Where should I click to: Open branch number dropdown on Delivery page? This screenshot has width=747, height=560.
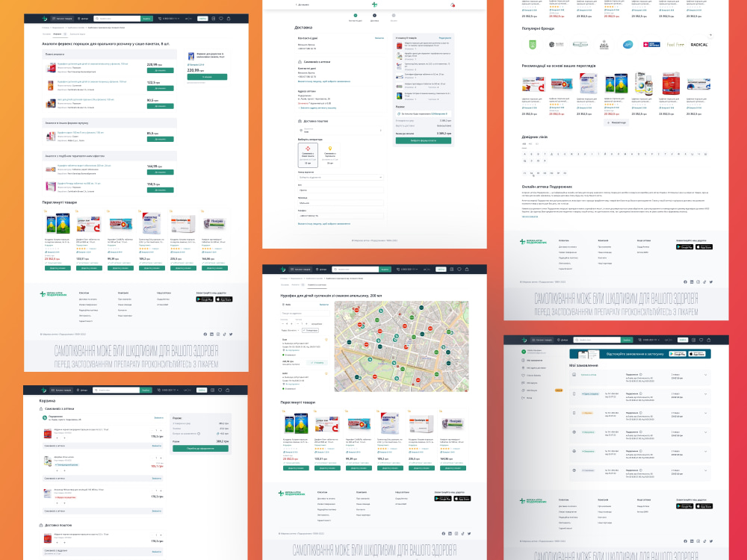pos(341,177)
